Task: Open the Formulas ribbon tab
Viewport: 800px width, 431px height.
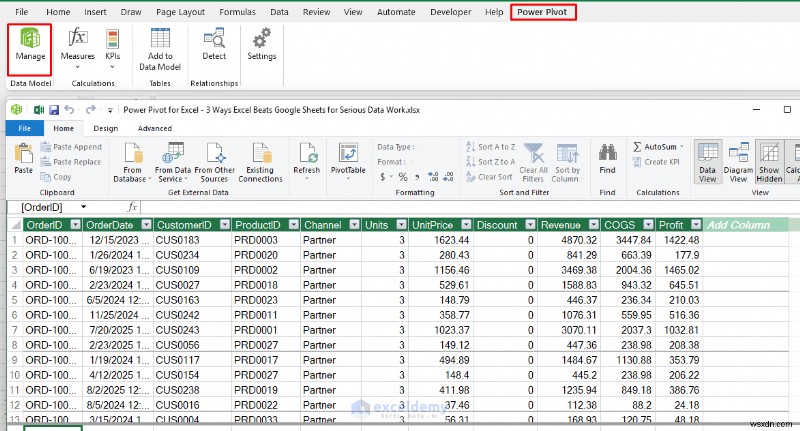Action: [237, 12]
